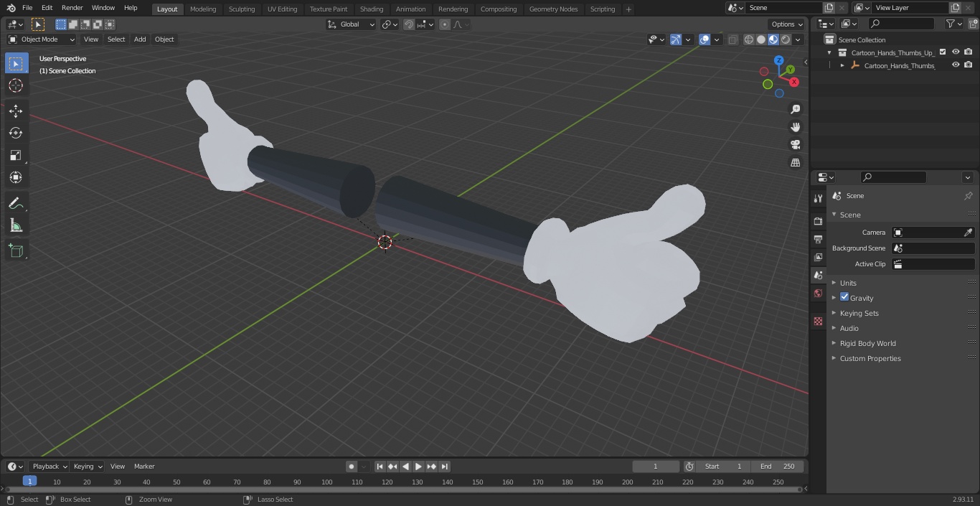Select the Select Box tool
Viewport: 980px width, 506px height.
pos(17,63)
